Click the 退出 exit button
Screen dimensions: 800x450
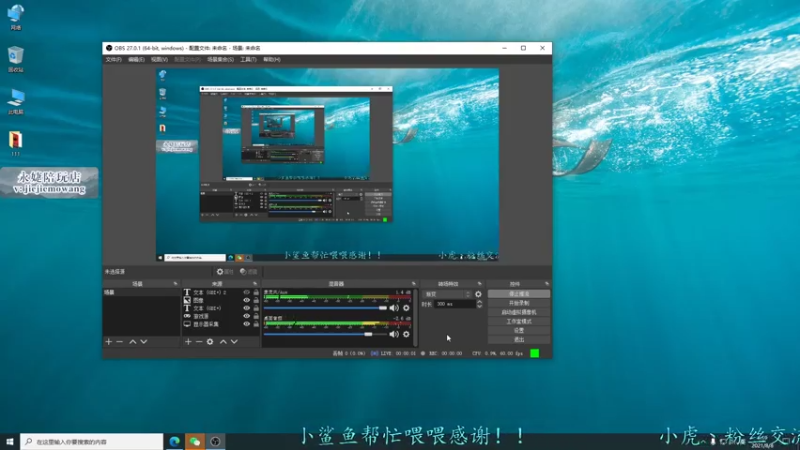pyautogui.click(x=519, y=340)
